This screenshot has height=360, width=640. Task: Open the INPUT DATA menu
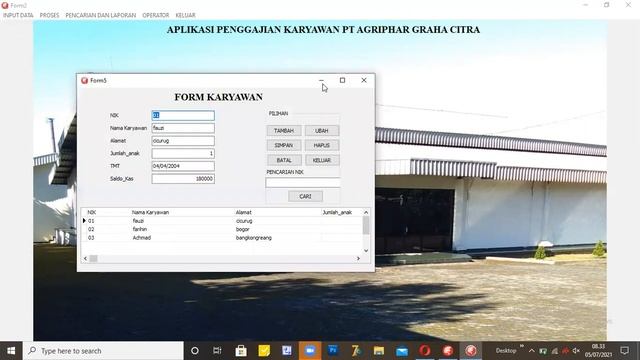18,15
